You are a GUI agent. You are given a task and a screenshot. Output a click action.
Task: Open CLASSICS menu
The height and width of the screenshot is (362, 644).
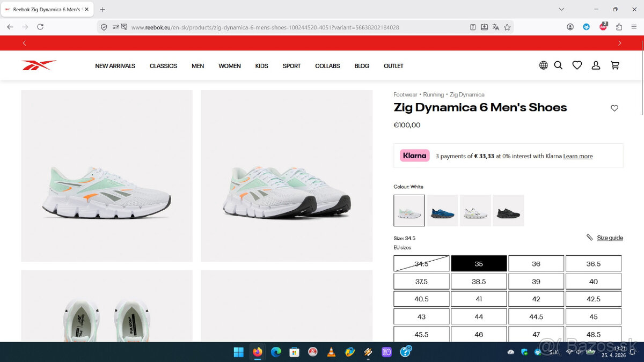pos(163,66)
